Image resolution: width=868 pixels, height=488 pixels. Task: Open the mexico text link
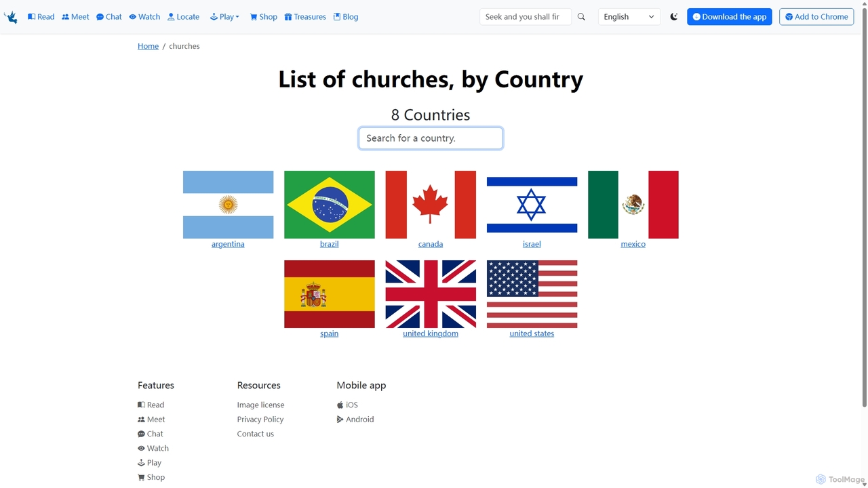633,244
